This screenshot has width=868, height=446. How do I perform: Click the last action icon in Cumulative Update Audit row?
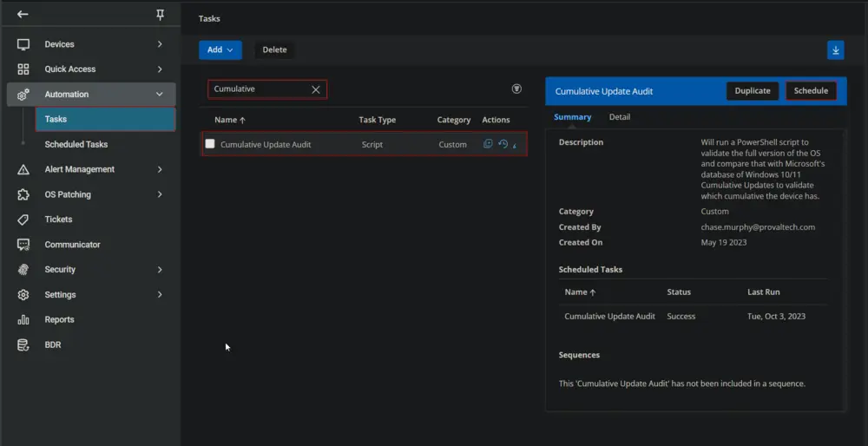(x=515, y=146)
